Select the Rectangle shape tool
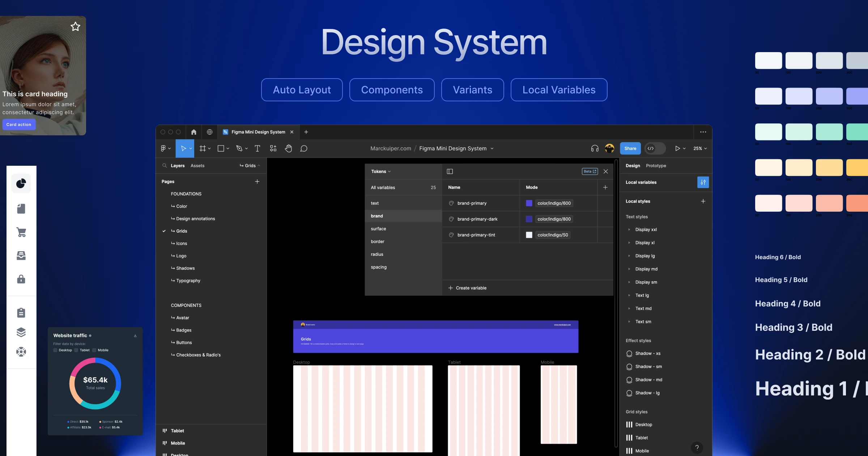 pyautogui.click(x=221, y=148)
